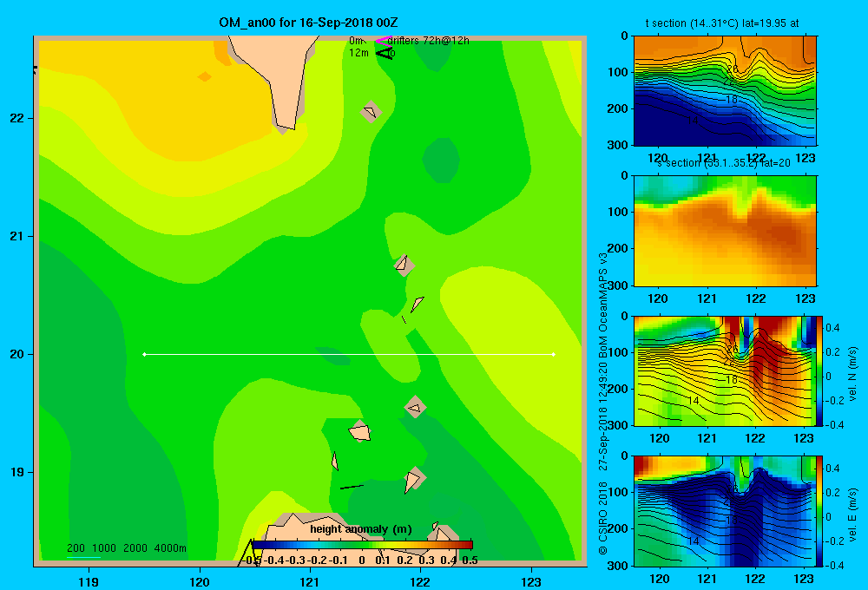The height and width of the screenshot is (590, 868).
Task: Click the small orange diamond patch near 120E
Action: click(204, 76)
